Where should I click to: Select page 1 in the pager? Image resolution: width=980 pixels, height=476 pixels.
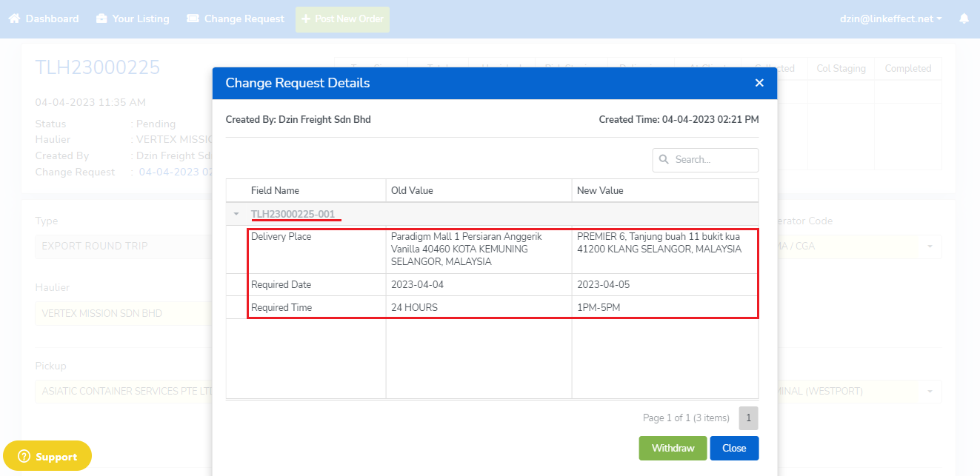[748, 418]
